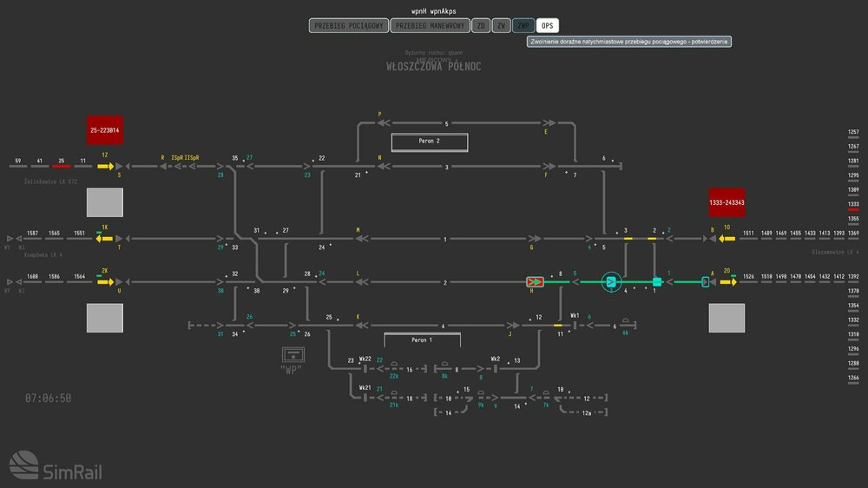Click the yellow 1Z direction arrow
The height and width of the screenshot is (488, 868).
coord(106,165)
